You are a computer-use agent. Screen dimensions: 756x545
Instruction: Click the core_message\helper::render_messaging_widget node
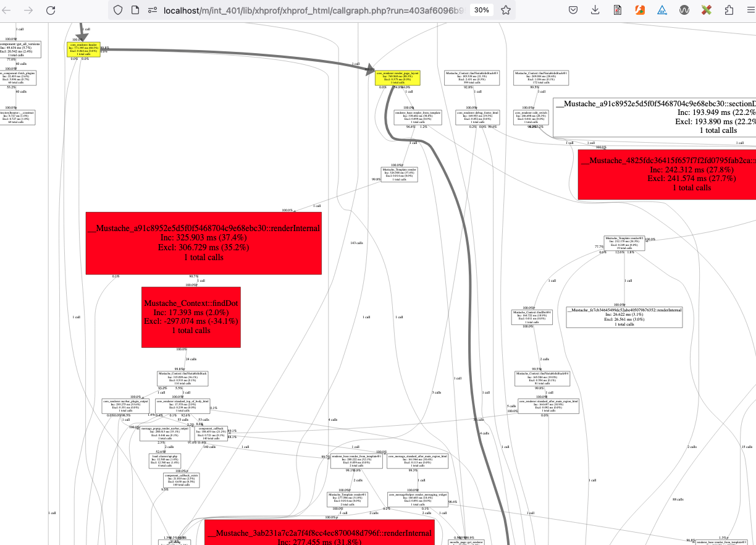coord(418,499)
